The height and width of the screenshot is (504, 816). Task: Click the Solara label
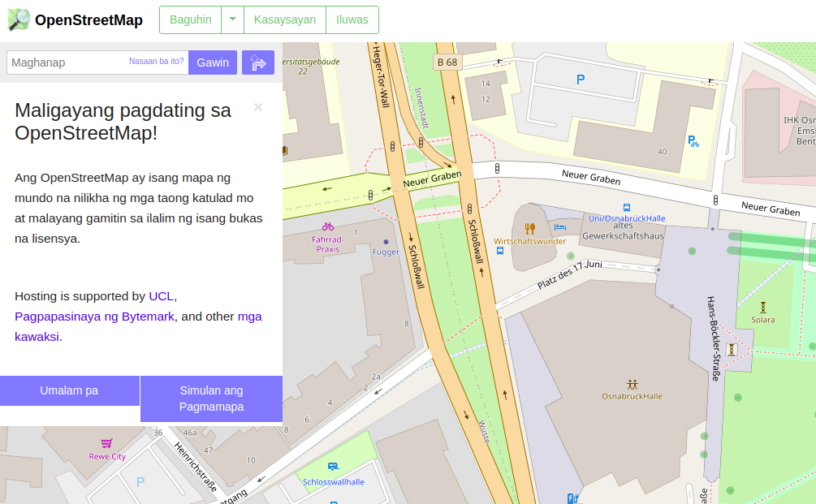click(763, 320)
